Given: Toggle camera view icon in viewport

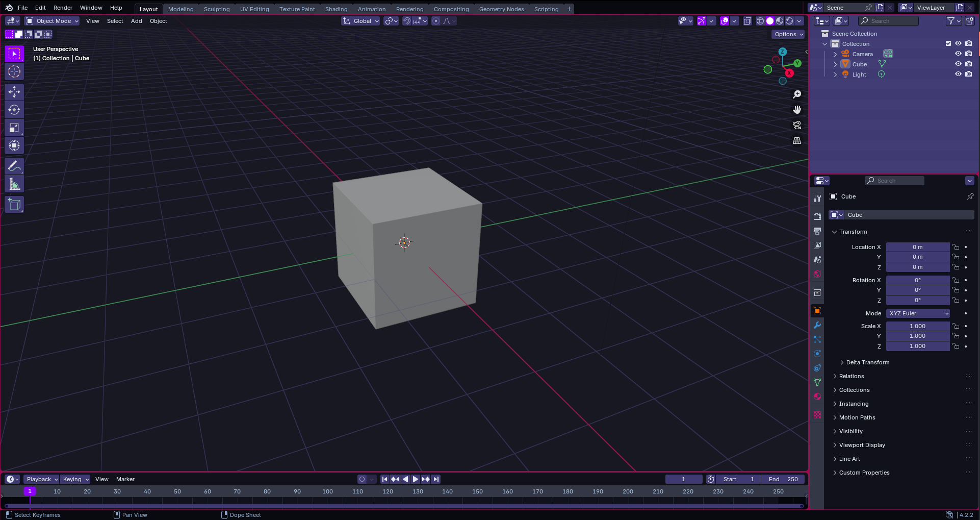Looking at the screenshot, I should pyautogui.click(x=797, y=125).
